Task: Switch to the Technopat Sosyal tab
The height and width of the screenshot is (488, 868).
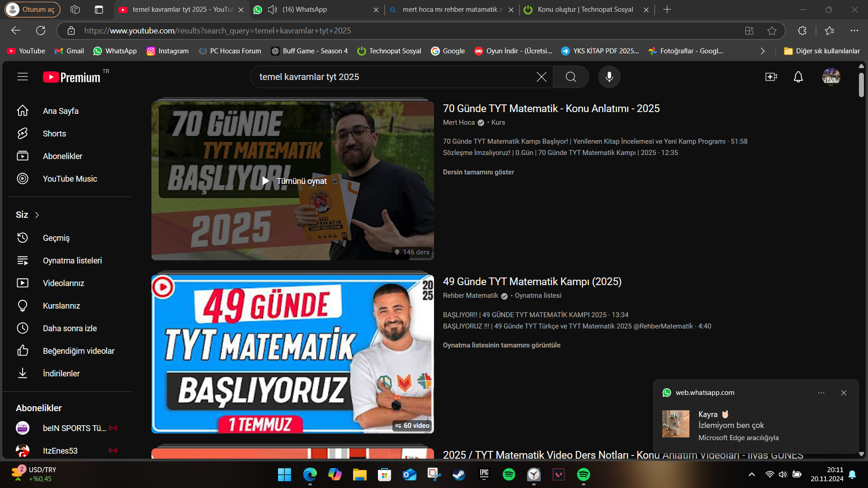Action: (585, 9)
